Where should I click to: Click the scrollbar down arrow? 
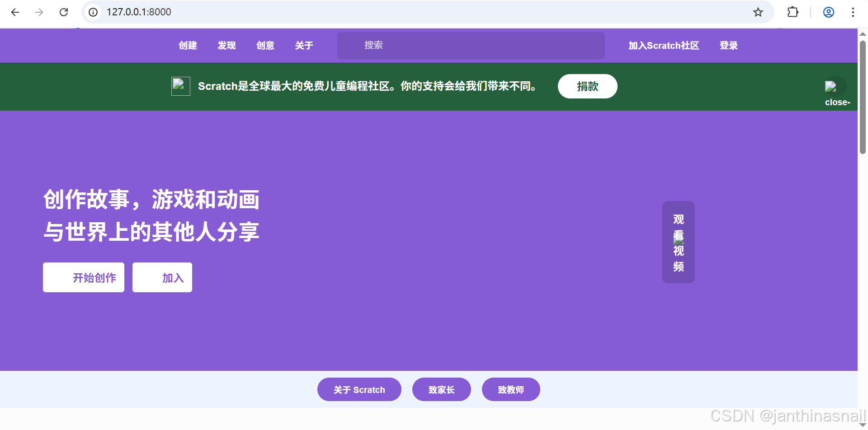point(863,425)
